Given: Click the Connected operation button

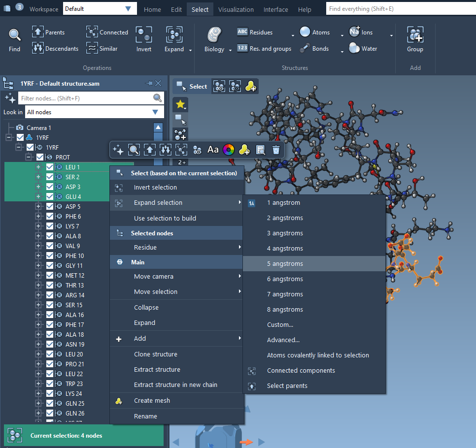Looking at the screenshot, I should (107, 32).
